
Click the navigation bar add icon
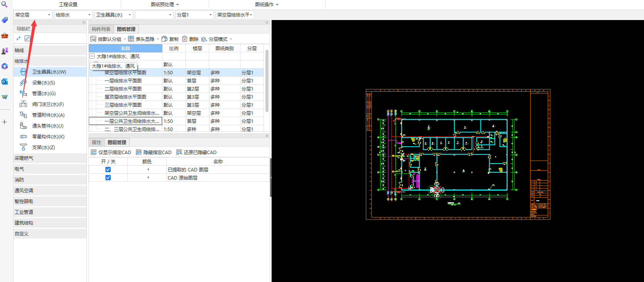pyautogui.click(x=18, y=39)
